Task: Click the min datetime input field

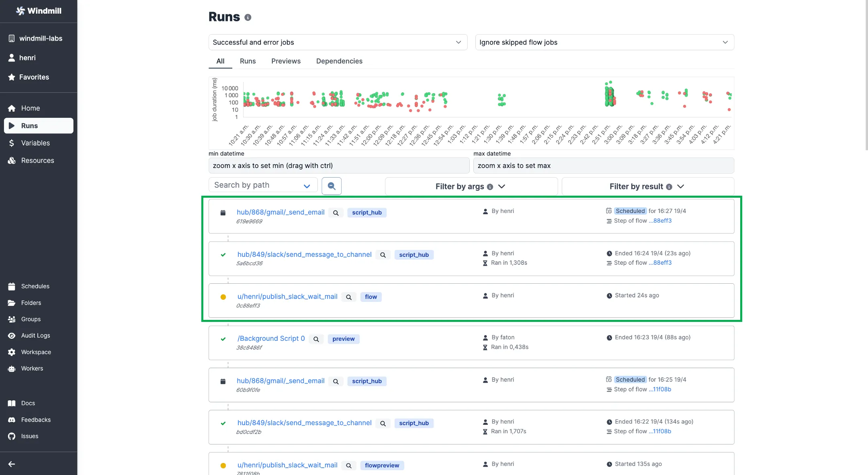Action: pyautogui.click(x=338, y=166)
